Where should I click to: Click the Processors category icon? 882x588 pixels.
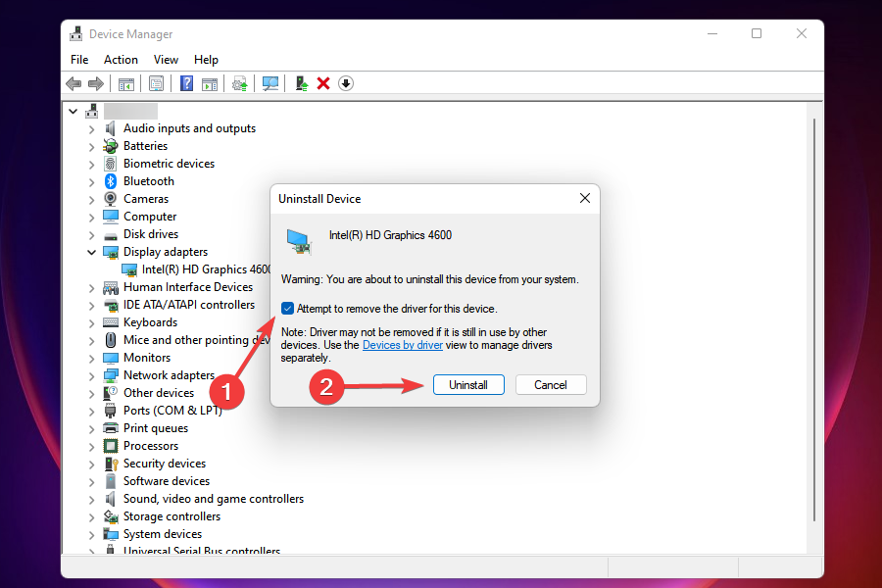(111, 446)
